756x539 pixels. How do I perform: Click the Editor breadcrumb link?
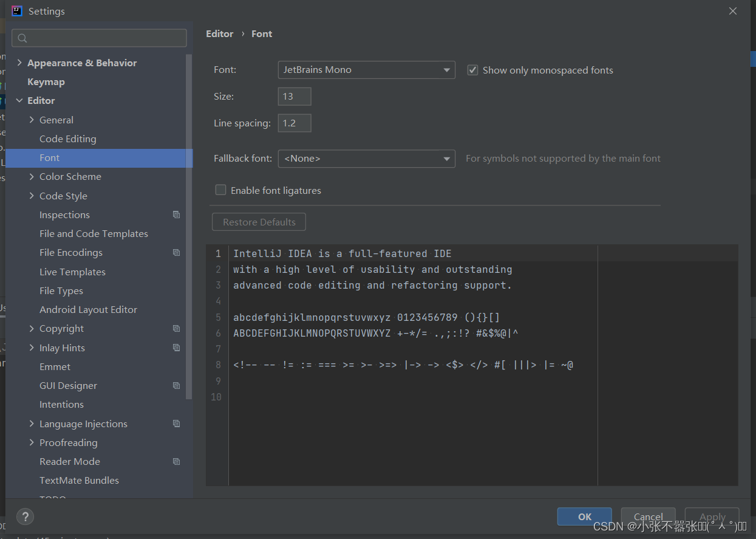click(220, 33)
